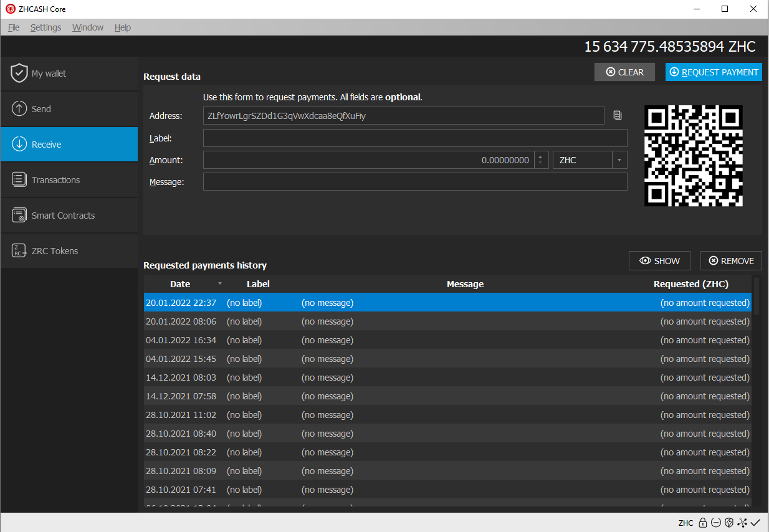Click into the Label input field
This screenshot has width=769, height=532.
point(415,138)
